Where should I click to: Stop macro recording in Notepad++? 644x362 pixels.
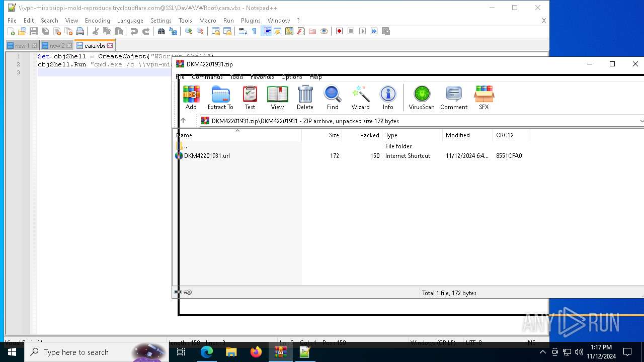point(351,31)
